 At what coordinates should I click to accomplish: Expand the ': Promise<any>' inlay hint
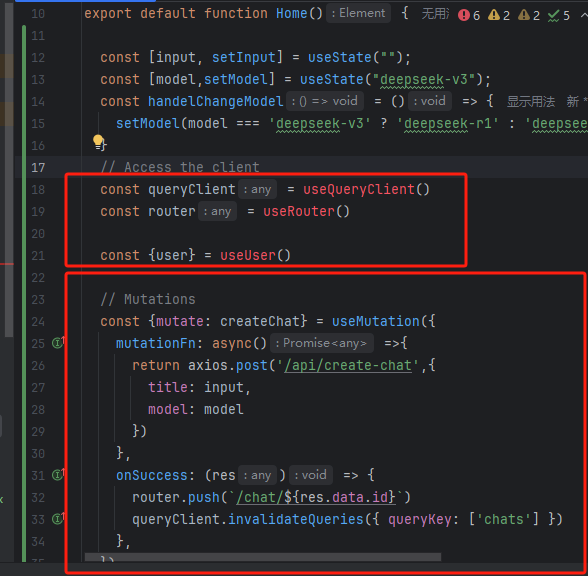point(322,343)
